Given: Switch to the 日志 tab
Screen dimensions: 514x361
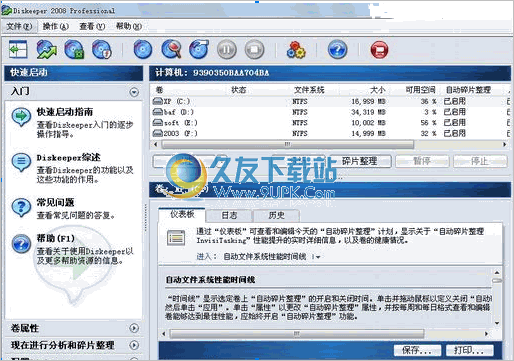Looking at the screenshot, I should [229, 216].
